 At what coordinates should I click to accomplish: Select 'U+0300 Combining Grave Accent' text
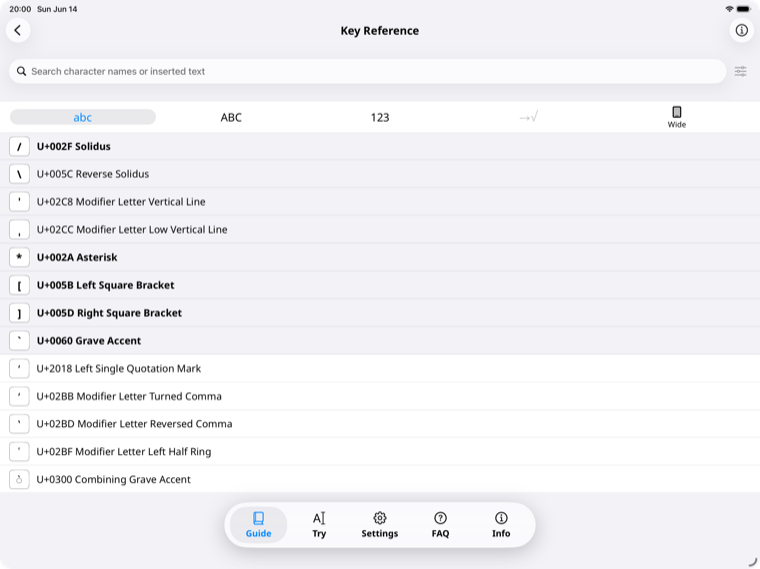(x=114, y=479)
